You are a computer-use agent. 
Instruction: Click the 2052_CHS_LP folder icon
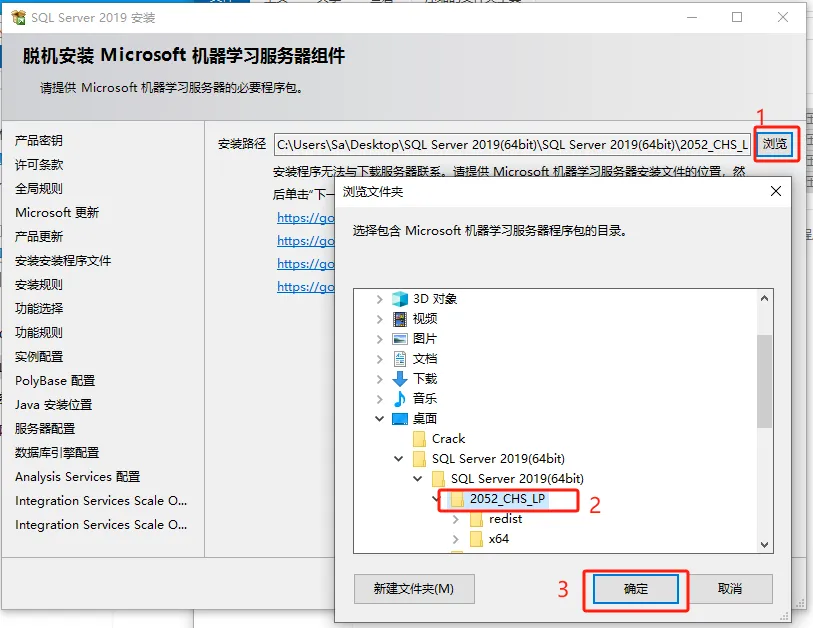click(x=457, y=499)
